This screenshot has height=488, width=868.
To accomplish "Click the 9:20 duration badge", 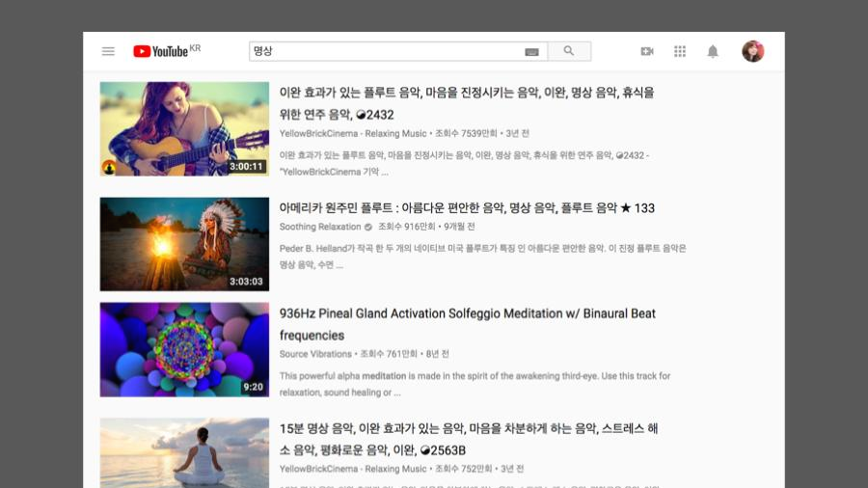I will tap(253, 388).
